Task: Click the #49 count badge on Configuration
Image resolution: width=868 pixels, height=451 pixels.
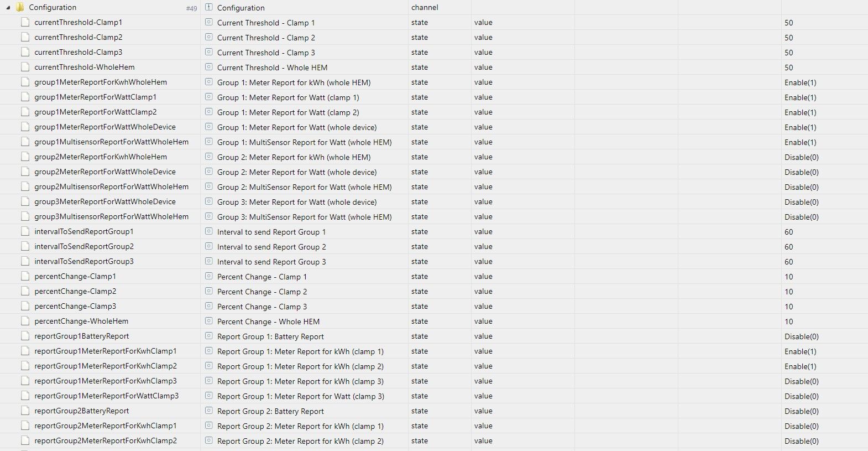Action: [191, 8]
